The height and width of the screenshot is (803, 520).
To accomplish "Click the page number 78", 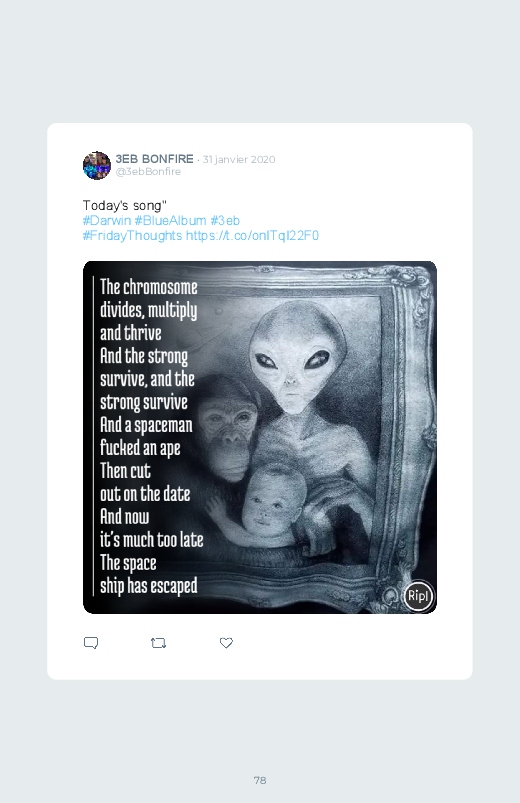I will tap(260, 780).
